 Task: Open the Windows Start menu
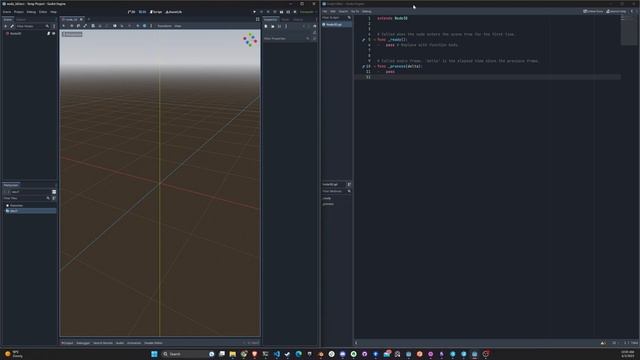(x=154, y=354)
